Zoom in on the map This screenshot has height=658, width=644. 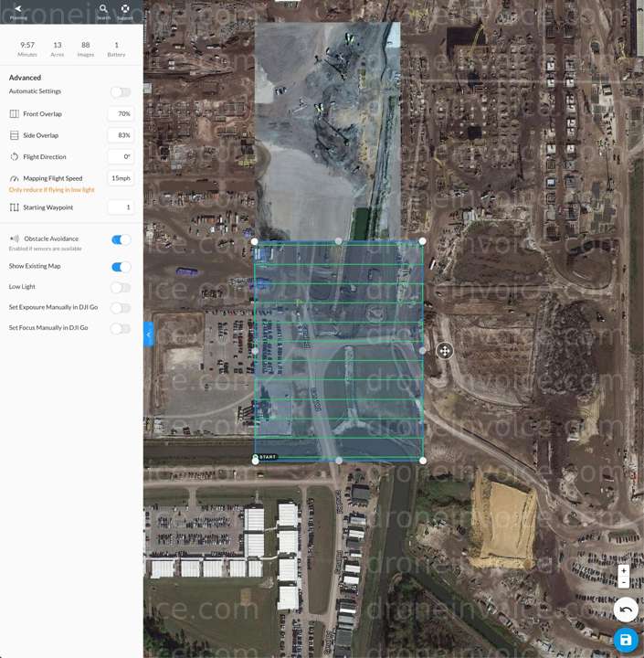point(624,570)
